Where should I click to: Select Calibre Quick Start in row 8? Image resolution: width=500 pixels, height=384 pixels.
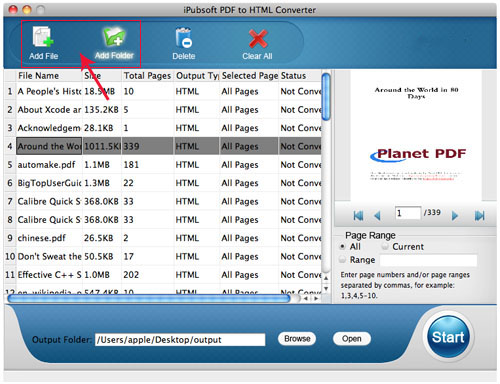click(163, 220)
